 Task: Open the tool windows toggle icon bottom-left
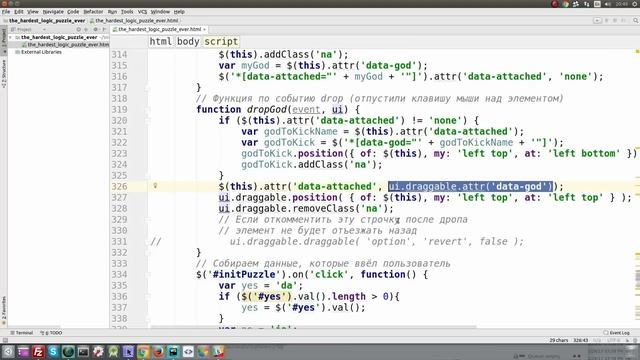(x=5, y=340)
